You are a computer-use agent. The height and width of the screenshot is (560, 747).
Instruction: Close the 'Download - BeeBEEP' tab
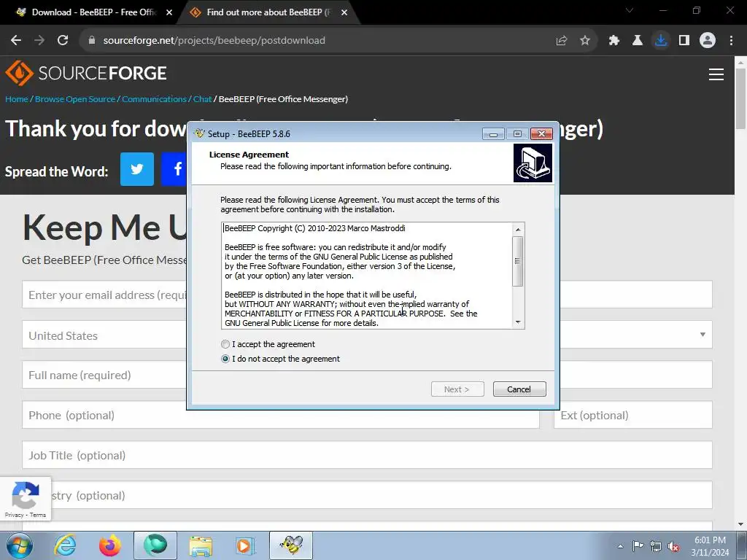click(169, 12)
